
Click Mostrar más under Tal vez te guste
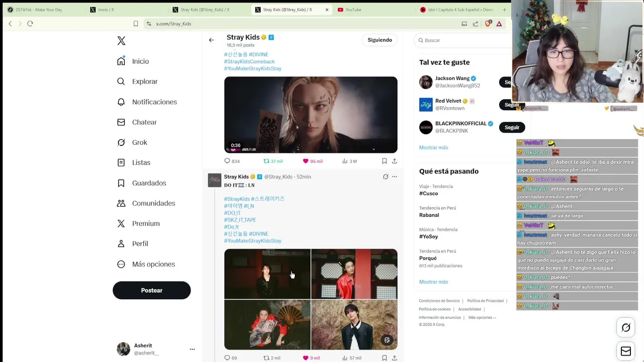pyautogui.click(x=433, y=147)
